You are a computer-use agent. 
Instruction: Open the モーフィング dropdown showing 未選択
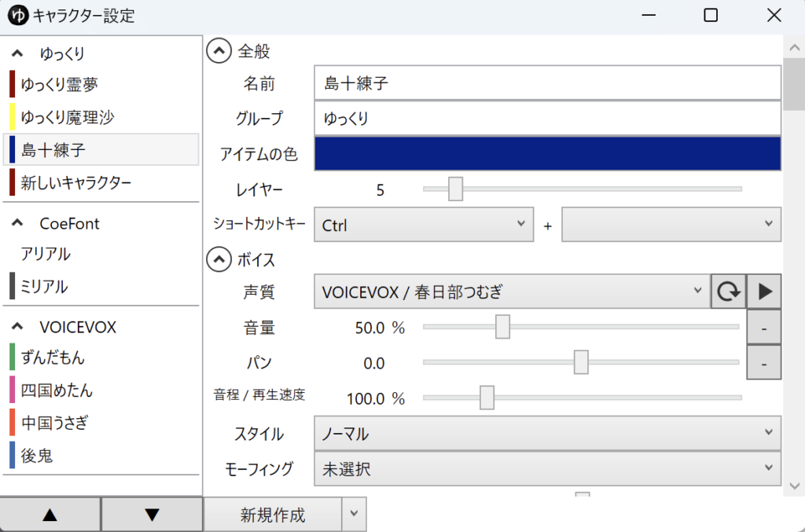547,468
